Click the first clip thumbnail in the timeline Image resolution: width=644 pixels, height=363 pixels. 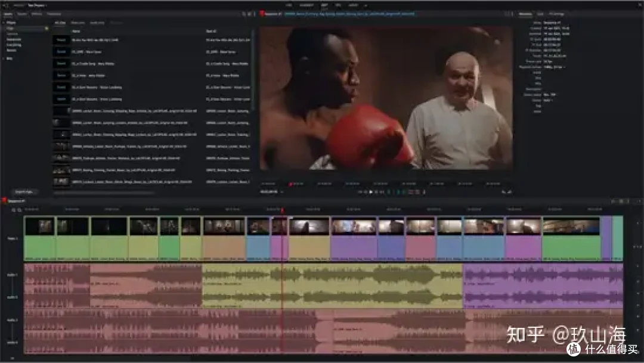coord(39,227)
